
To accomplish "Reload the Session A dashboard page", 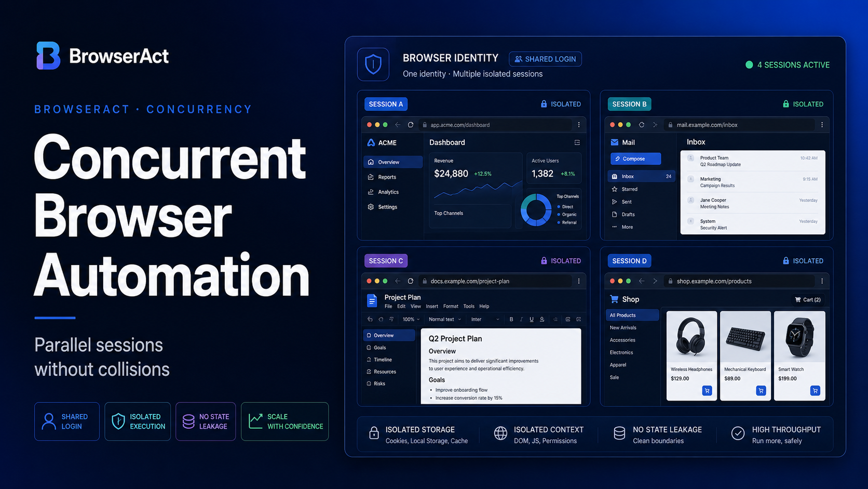I will point(411,125).
